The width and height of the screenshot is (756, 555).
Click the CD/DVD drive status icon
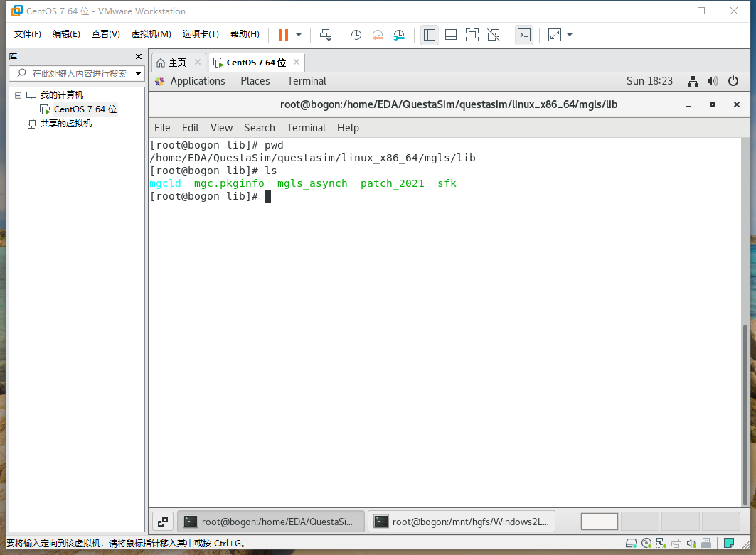[646, 544]
